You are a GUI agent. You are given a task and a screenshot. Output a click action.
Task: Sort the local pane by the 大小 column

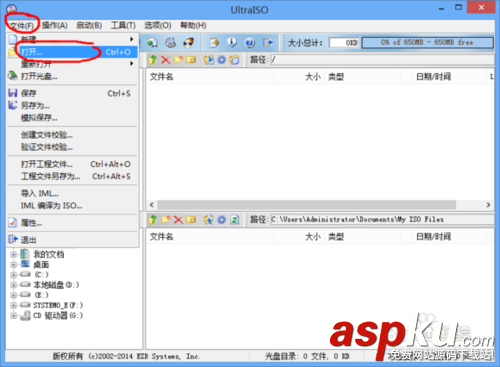pyautogui.click(x=299, y=237)
